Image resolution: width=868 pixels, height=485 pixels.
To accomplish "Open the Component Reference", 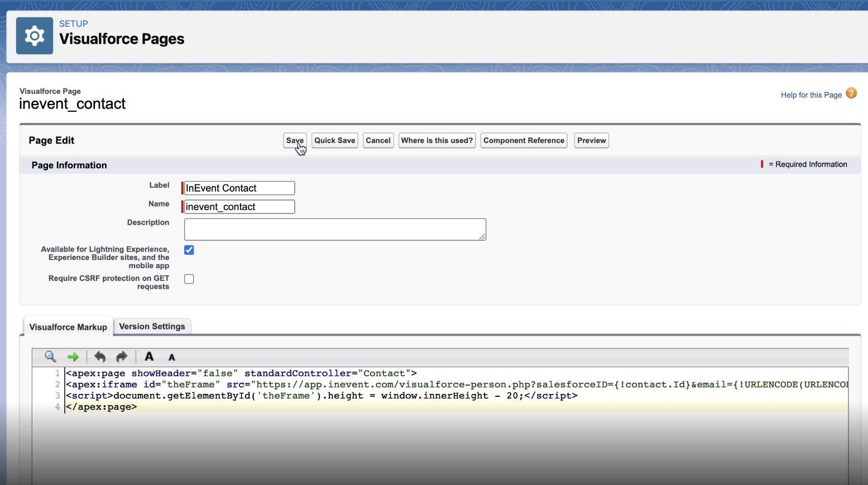I will 524,140.
